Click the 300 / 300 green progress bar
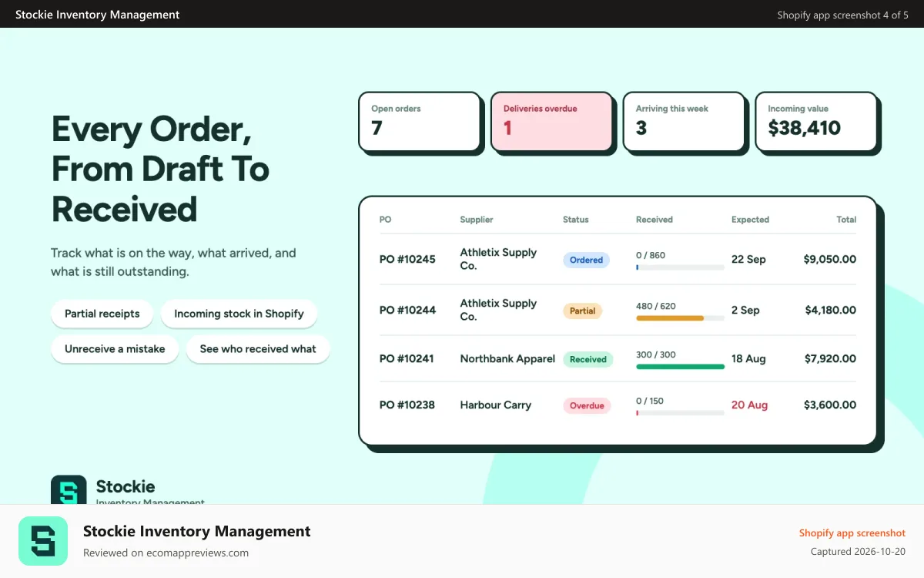Screen dimensions: 924x578 (x=680, y=367)
